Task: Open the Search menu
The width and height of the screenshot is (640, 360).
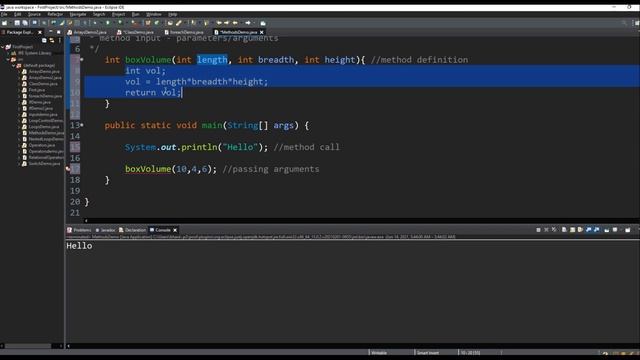Action: (x=99, y=14)
